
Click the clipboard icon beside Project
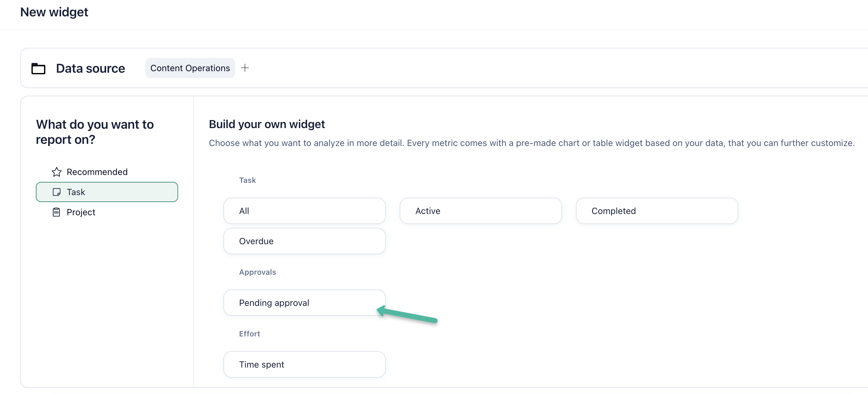pos(57,212)
